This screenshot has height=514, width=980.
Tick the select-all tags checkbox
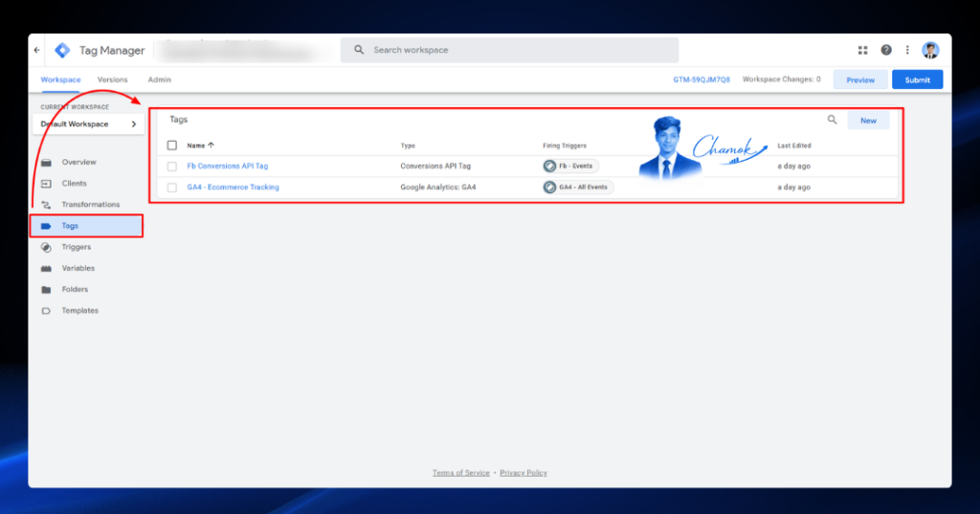172,145
